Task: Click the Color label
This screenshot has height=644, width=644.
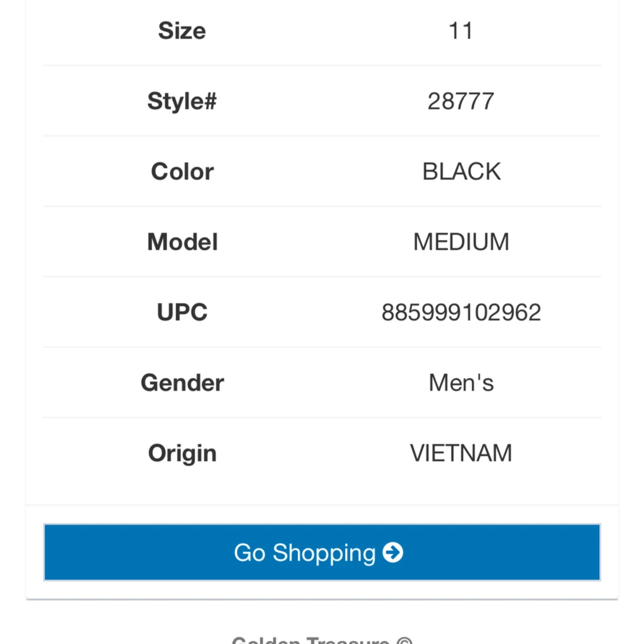Action: point(182,171)
